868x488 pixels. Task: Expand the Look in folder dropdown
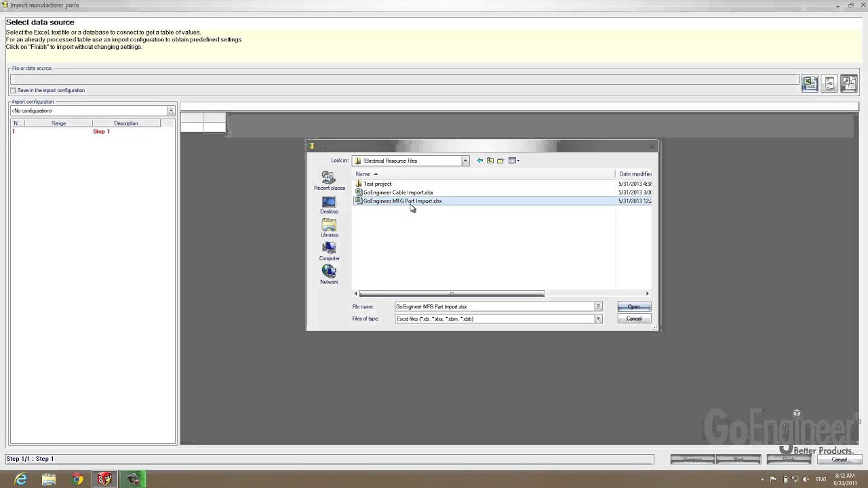(x=465, y=161)
